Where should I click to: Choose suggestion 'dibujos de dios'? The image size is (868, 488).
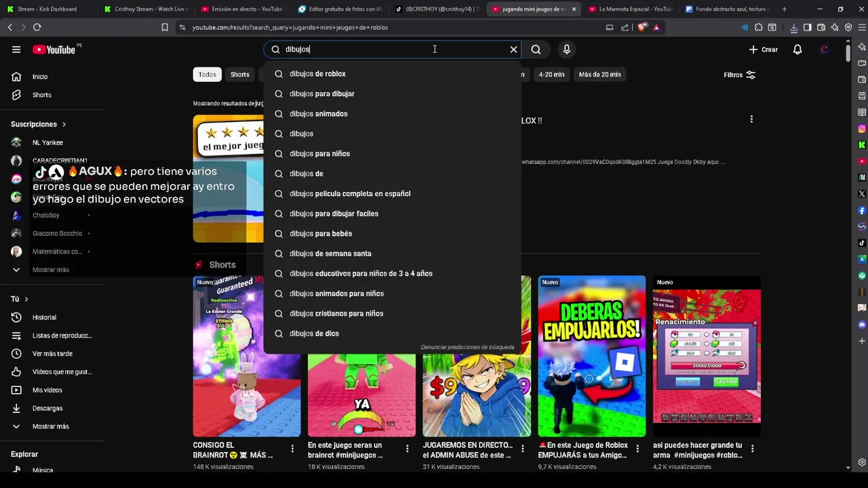tap(392, 333)
